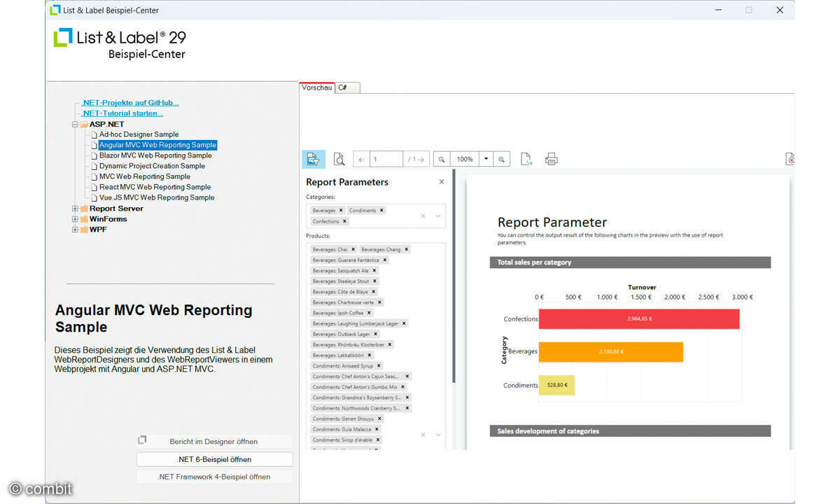This screenshot has height=504, width=840.
Task: Click the preview vertical scrollbar
Action: (x=454, y=276)
